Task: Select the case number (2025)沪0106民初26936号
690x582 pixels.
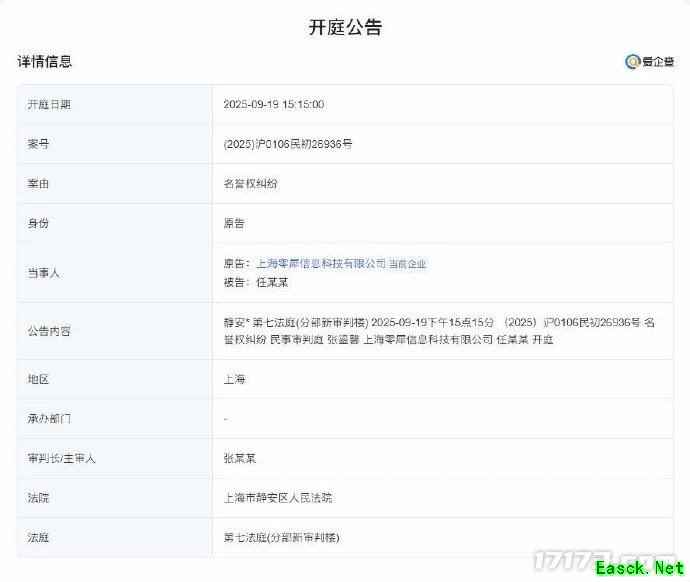Action: (288, 144)
